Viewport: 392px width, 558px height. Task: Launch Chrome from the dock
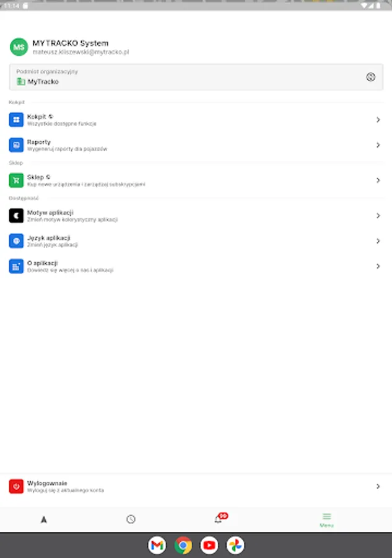click(x=183, y=545)
